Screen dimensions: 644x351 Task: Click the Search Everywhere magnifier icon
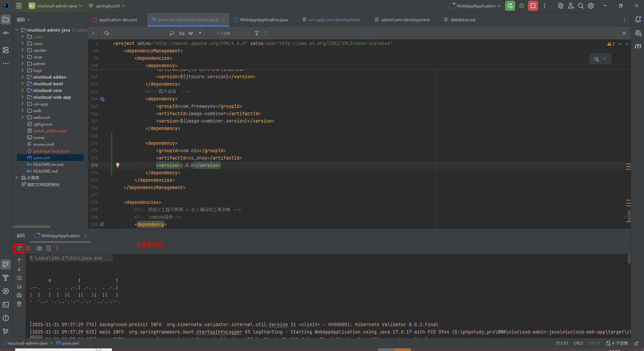[581, 6]
